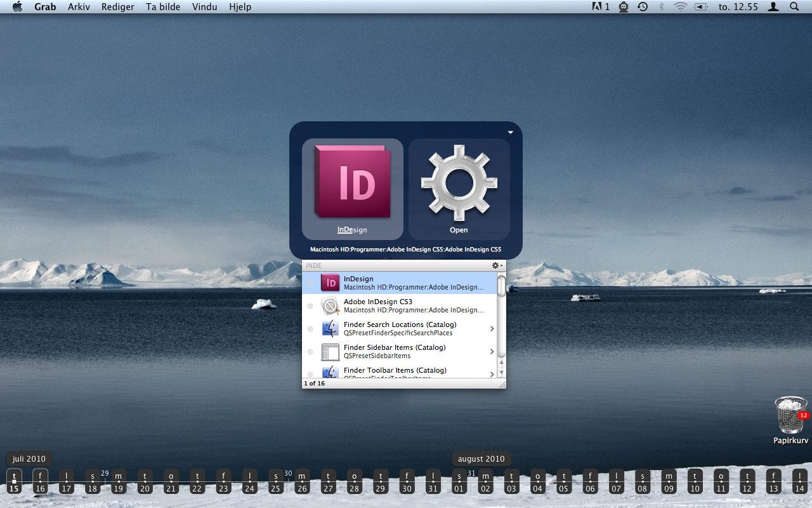The width and height of the screenshot is (812, 508).
Task: Click 'QSPresetFinderSpecificSearchPlaces' subtitle text
Action: (398, 333)
